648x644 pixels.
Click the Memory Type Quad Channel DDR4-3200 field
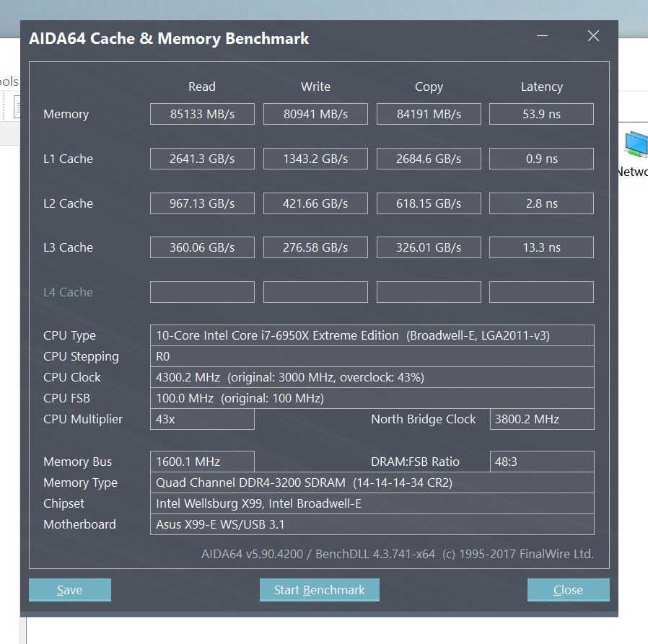pos(372,482)
